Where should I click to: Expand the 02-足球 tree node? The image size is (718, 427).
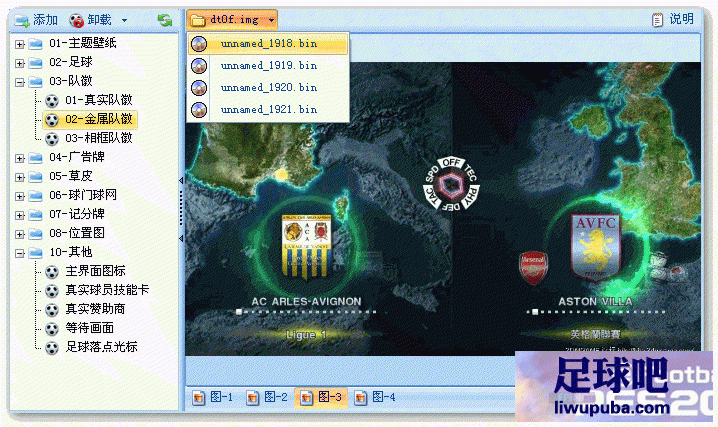tap(20, 63)
